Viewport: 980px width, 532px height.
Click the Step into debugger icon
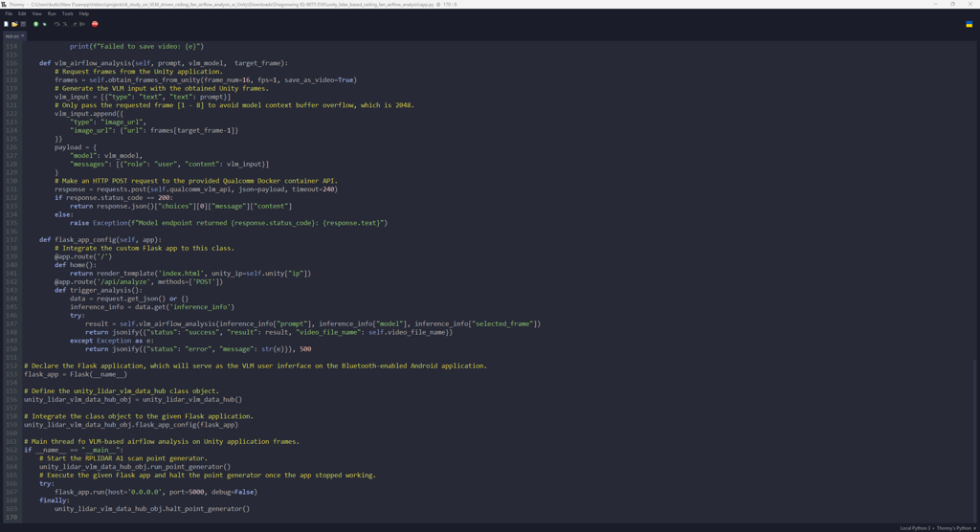click(x=65, y=24)
